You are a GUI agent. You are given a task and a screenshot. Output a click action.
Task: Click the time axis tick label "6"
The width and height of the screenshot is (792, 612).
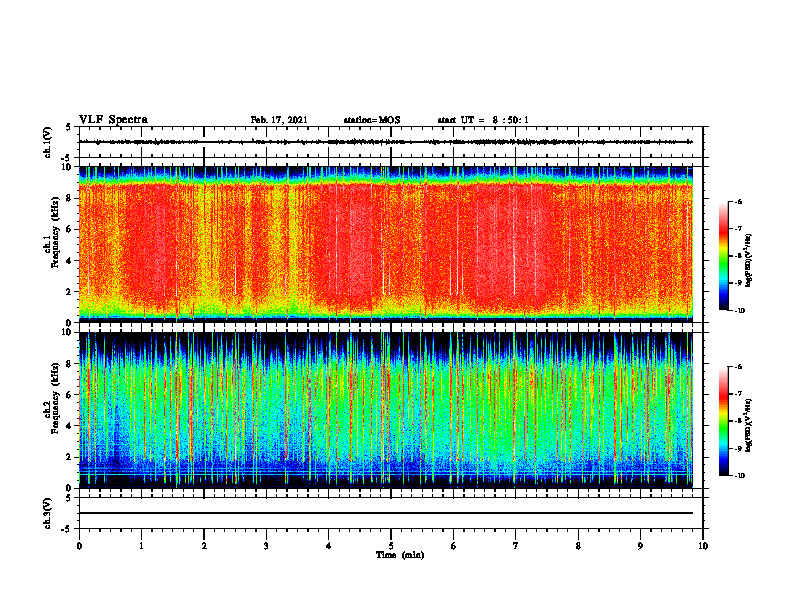point(454,546)
